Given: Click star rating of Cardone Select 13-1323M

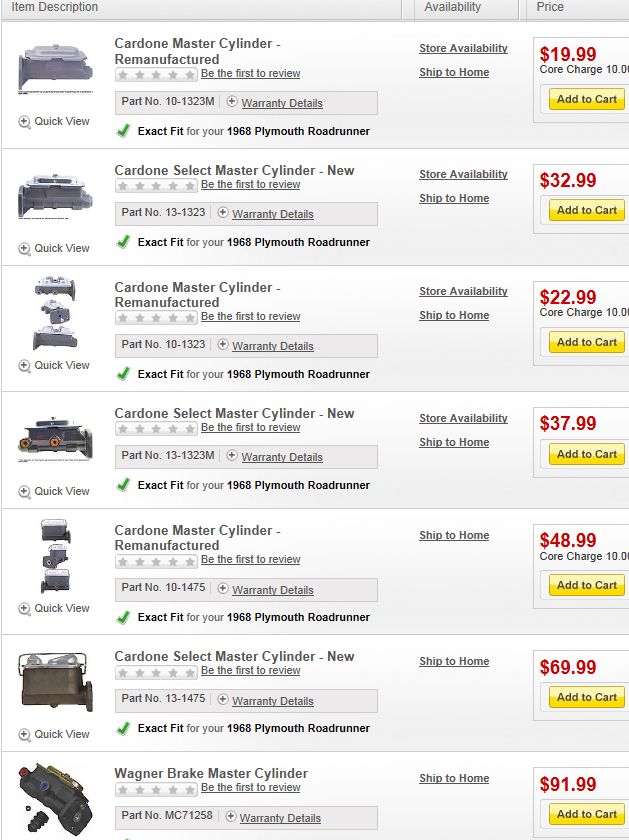Looking at the screenshot, I should point(156,428).
